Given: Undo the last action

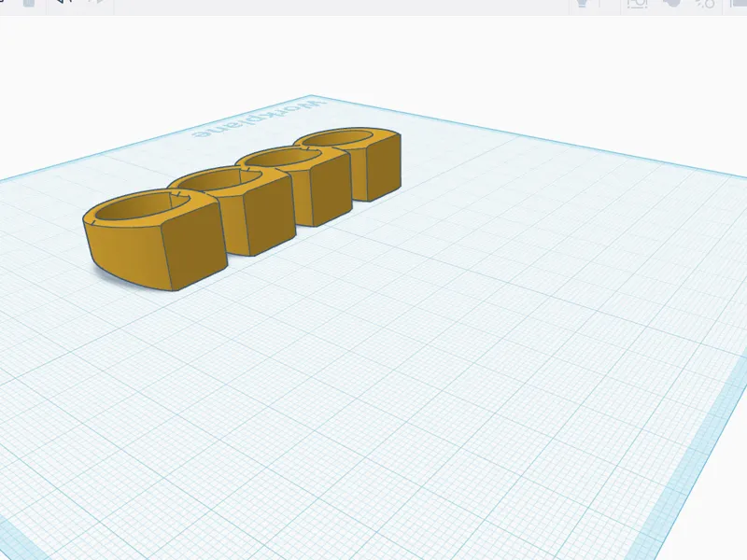Looking at the screenshot, I should (x=63, y=3).
